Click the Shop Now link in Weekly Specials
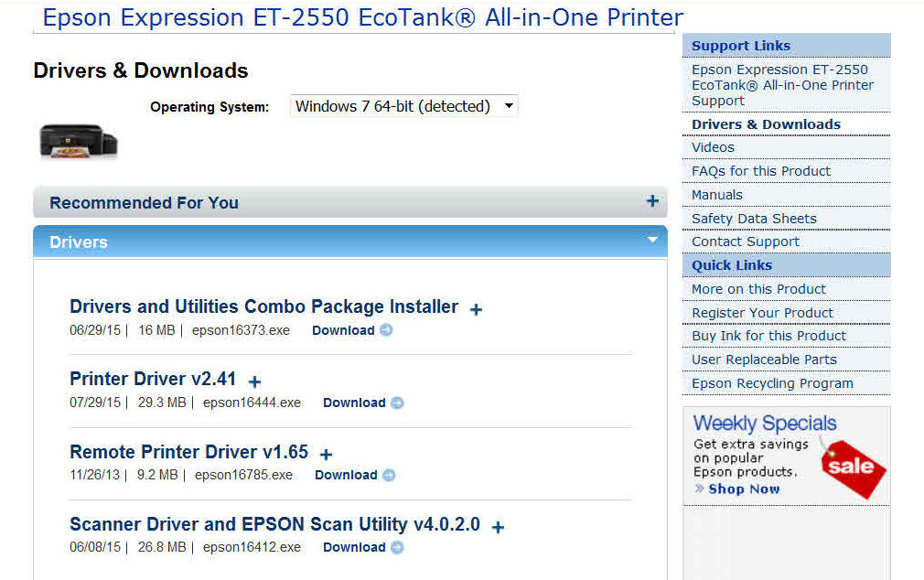The width and height of the screenshot is (924, 580). pos(743,489)
